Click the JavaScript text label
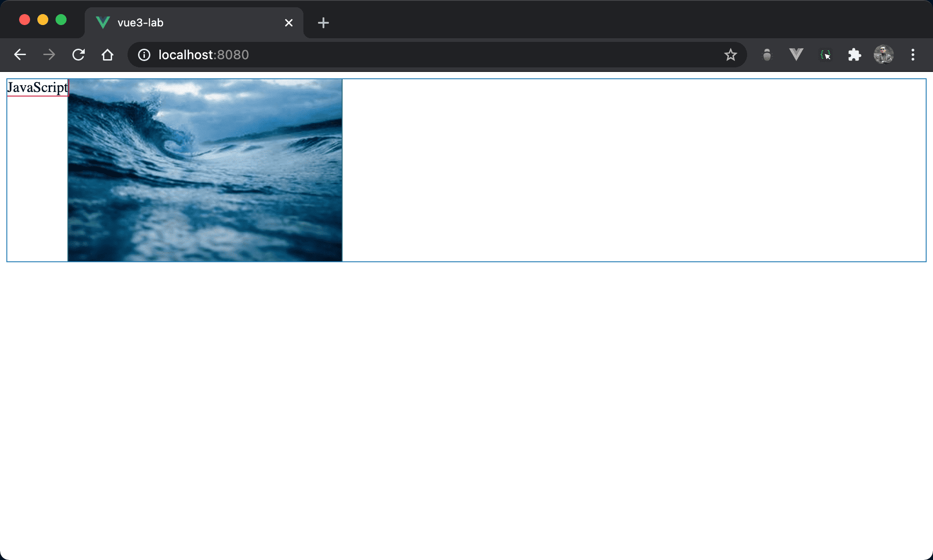This screenshot has width=933, height=560. [37, 87]
